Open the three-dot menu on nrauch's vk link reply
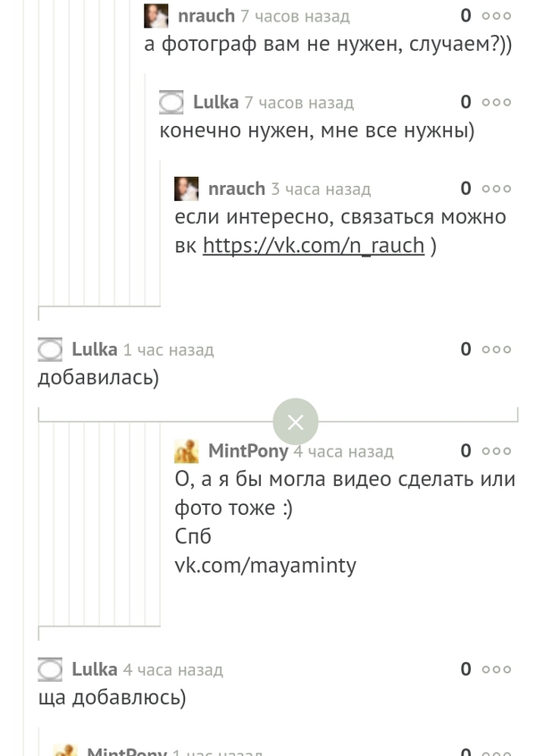536x756 pixels. (497, 189)
